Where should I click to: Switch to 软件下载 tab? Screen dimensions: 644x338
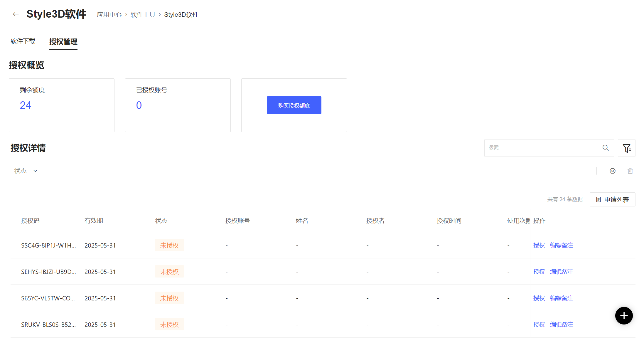[x=23, y=41]
